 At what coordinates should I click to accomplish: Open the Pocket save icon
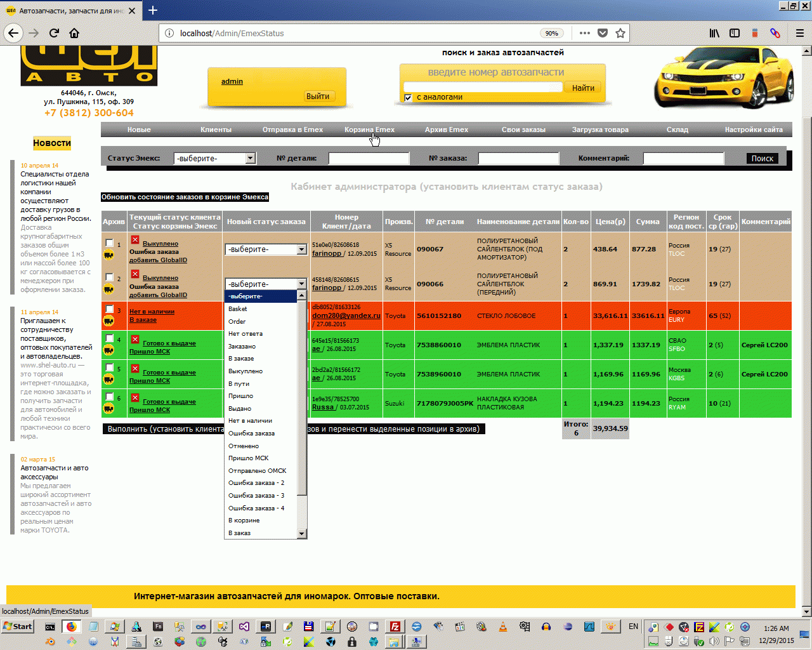(603, 33)
